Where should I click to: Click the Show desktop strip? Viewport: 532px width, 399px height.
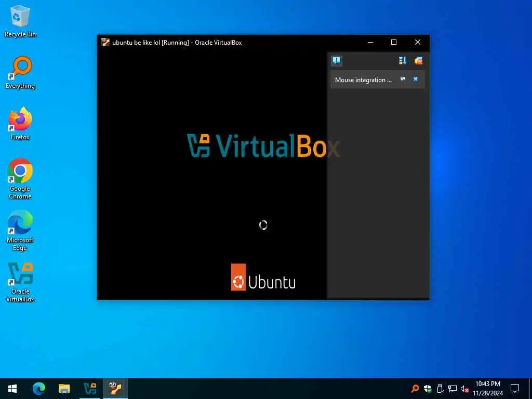click(x=530, y=389)
